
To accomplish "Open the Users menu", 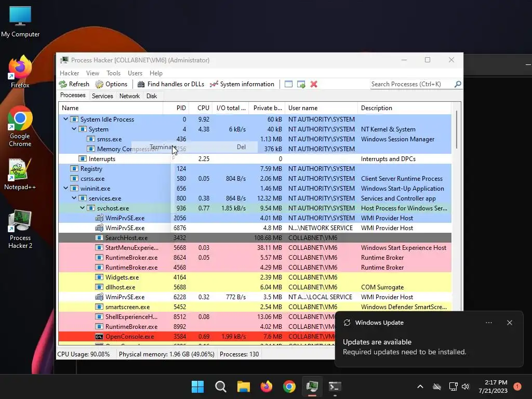I will point(135,73).
